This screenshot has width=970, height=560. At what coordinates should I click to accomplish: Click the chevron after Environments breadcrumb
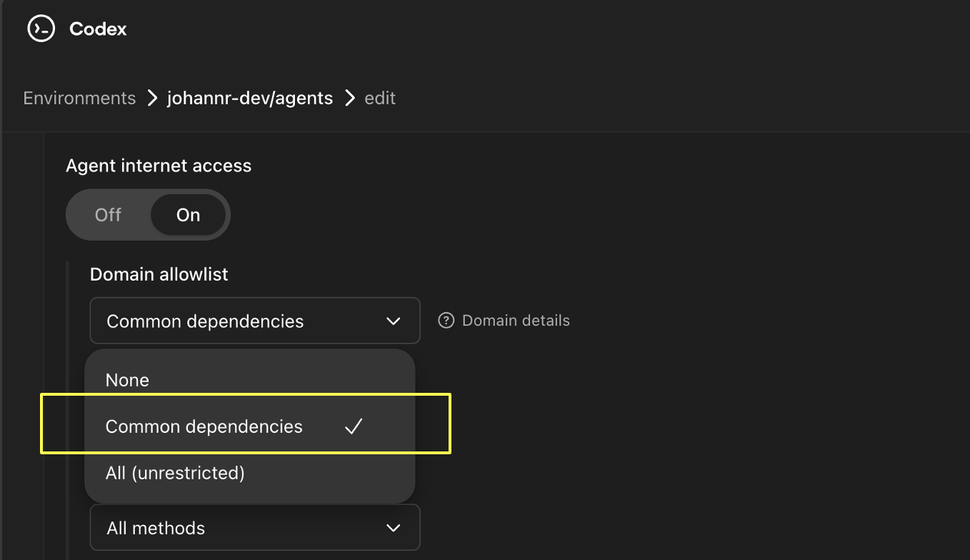pyautogui.click(x=152, y=98)
